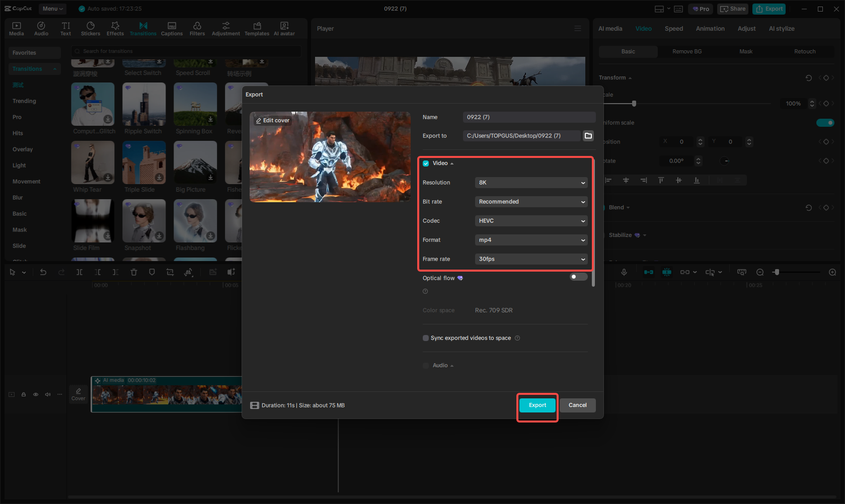This screenshot has height=504, width=845.
Task: Toggle the Uniform scale switch
Action: point(825,123)
